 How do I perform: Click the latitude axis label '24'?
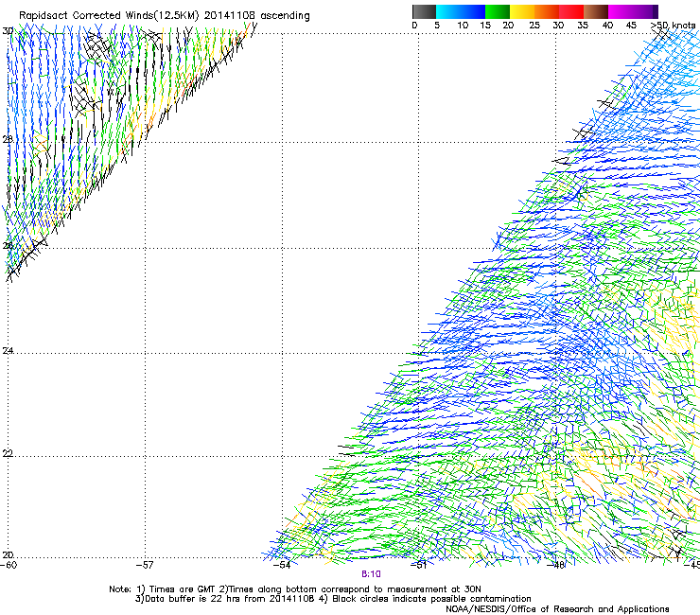(x=8, y=351)
